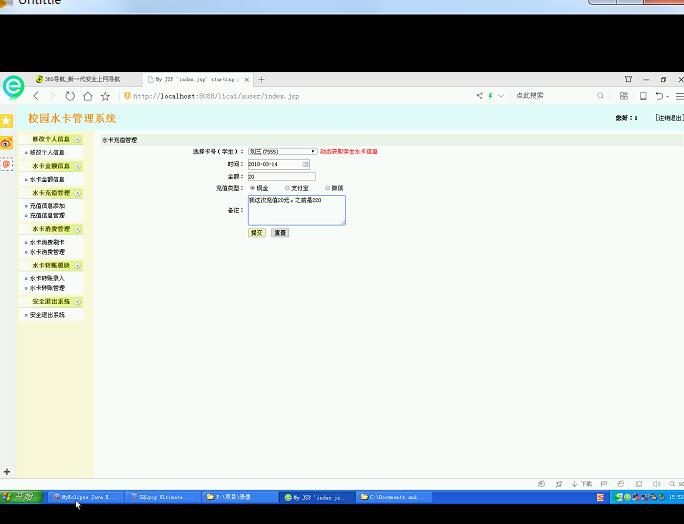Click the green lightning speed-mode icon

490,96
